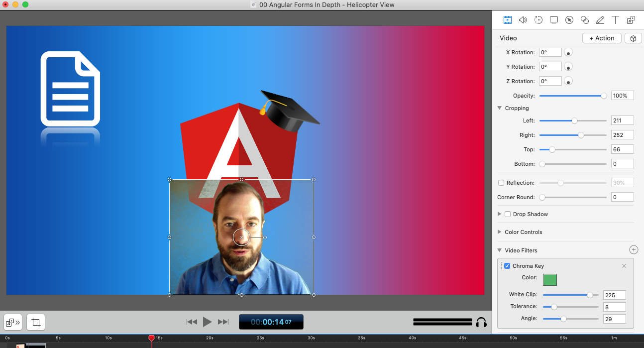The image size is (644, 348).
Task: Click the Left crop slider
Action: pos(573,120)
